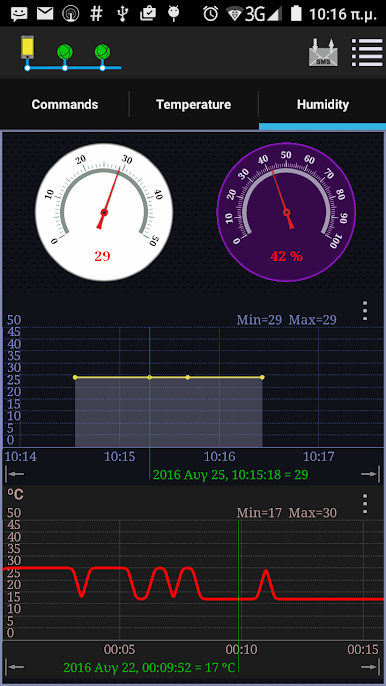The height and width of the screenshot is (686, 386).
Task: Jump to end of °C chart
Action: pyautogui.click(x=369, y=667)
